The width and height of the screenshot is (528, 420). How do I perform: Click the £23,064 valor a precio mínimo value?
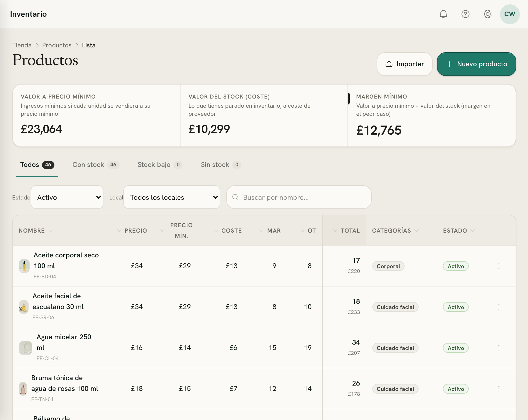point(41,129)
